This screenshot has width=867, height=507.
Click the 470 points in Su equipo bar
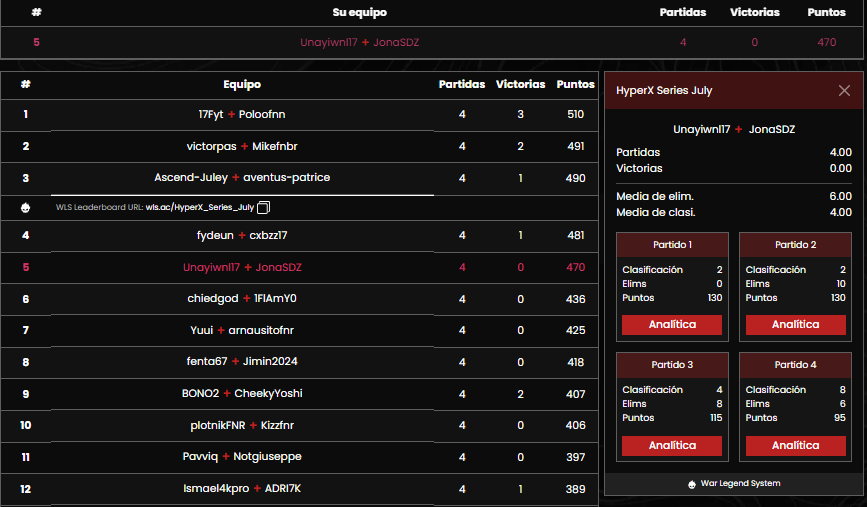tap(827, 43)
